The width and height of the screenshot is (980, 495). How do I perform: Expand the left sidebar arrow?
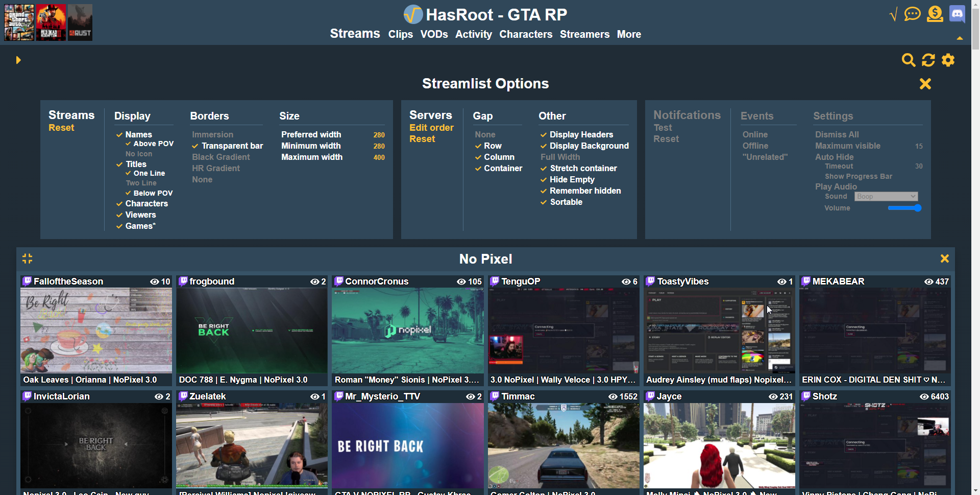(x=18, y=60)
